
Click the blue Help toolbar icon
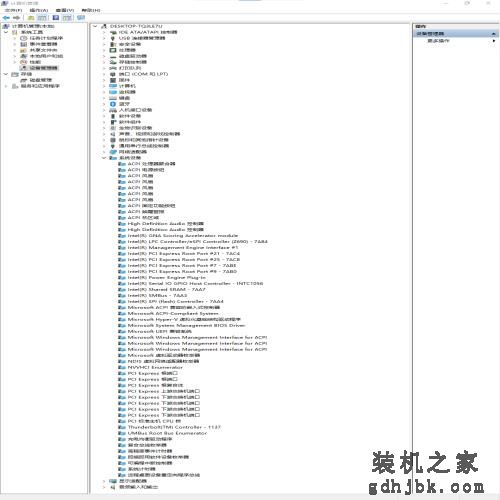pyautogui.click(x=56, y=18)
